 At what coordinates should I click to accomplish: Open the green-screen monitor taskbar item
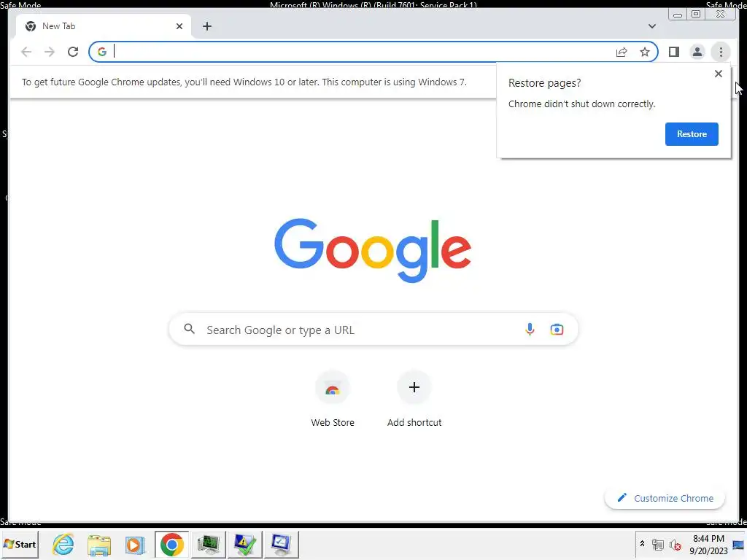(x=208, y=544)
